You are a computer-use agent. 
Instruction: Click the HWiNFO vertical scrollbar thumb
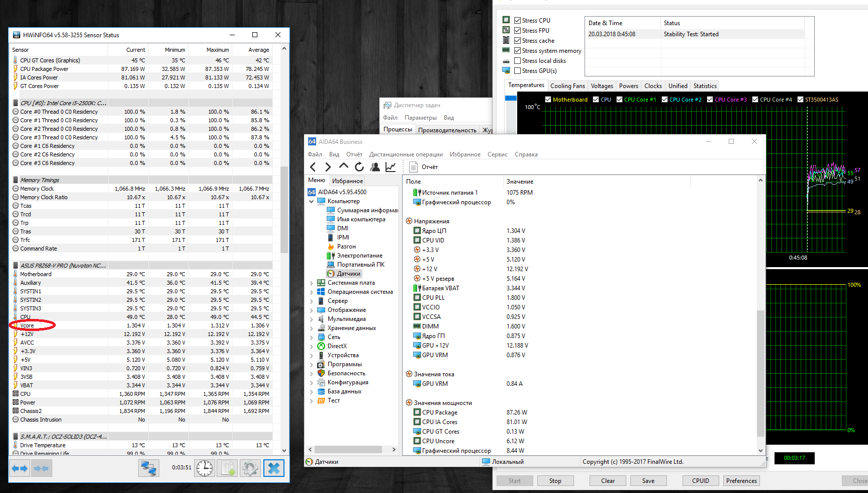coord(284,209)
